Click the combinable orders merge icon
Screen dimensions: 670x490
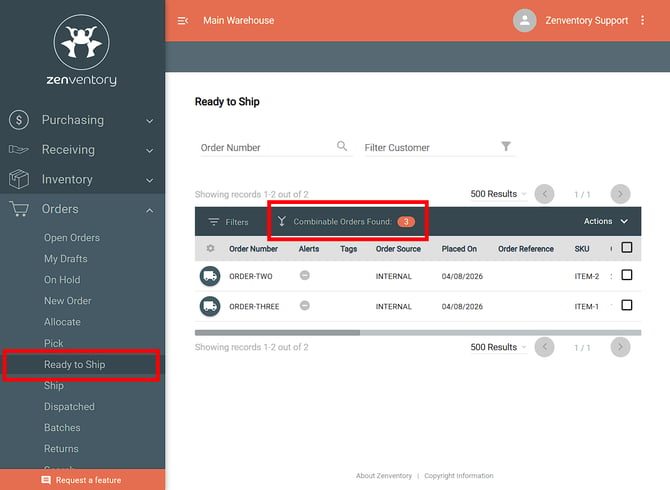[x=282, y=221]
